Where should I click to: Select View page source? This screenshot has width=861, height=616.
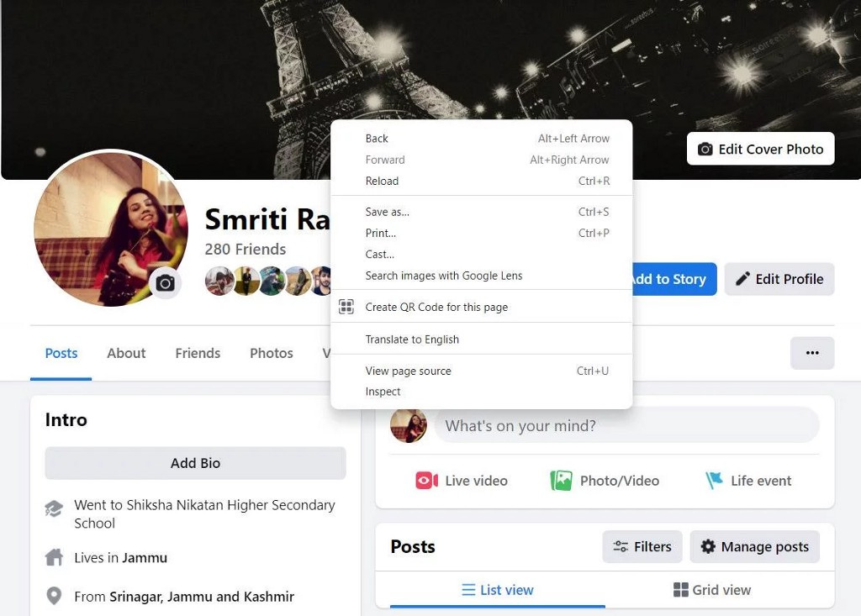[x=482, y=371]
